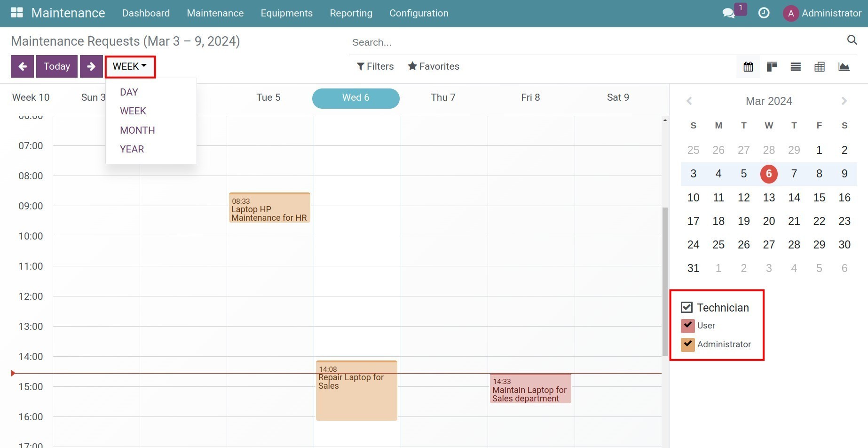This screenshot has height=448, width=868.
Task: Switch to kanban view icon
Action: pos(772,67)
